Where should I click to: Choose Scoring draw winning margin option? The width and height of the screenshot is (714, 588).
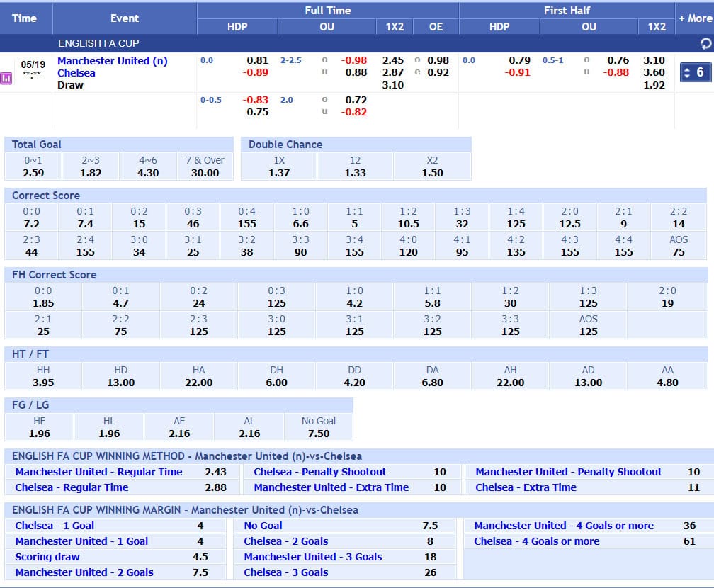tap(47, 557)
